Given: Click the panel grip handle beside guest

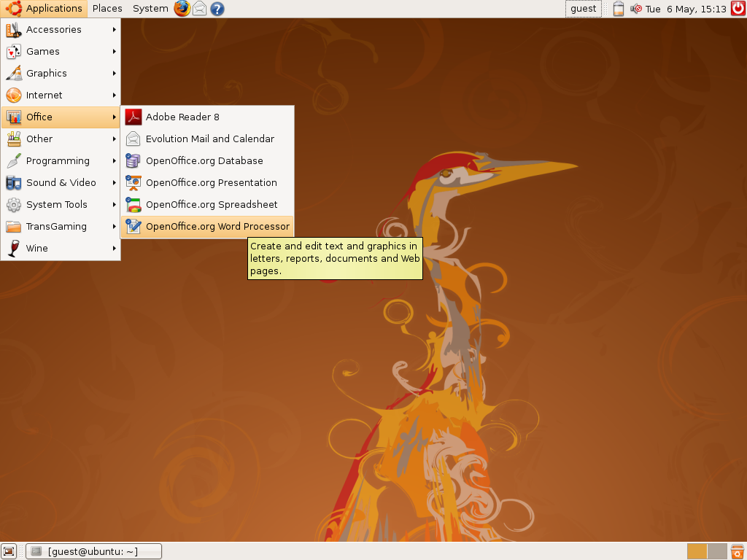Looking at the screenshot, I should tap(606, 9).
